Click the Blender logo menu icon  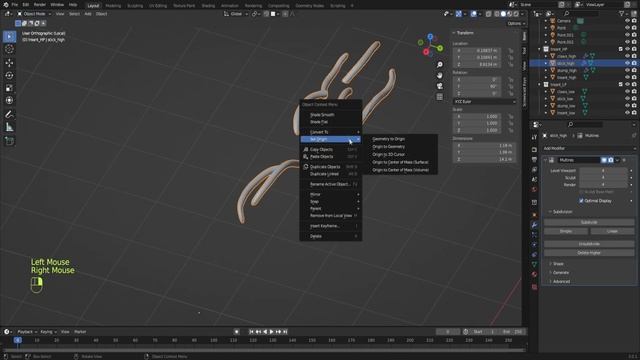(x=6, y=4)
